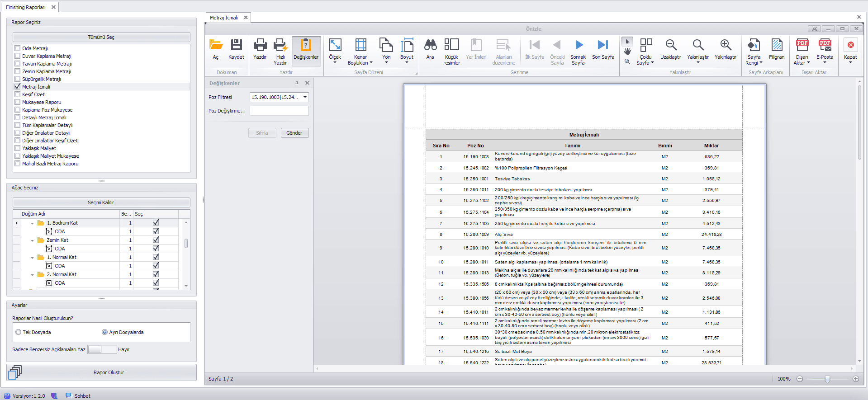Open the Kenar Boşlukları dropdown
The height and width of the screenshot is (400, 868).
tap(360, 51)
